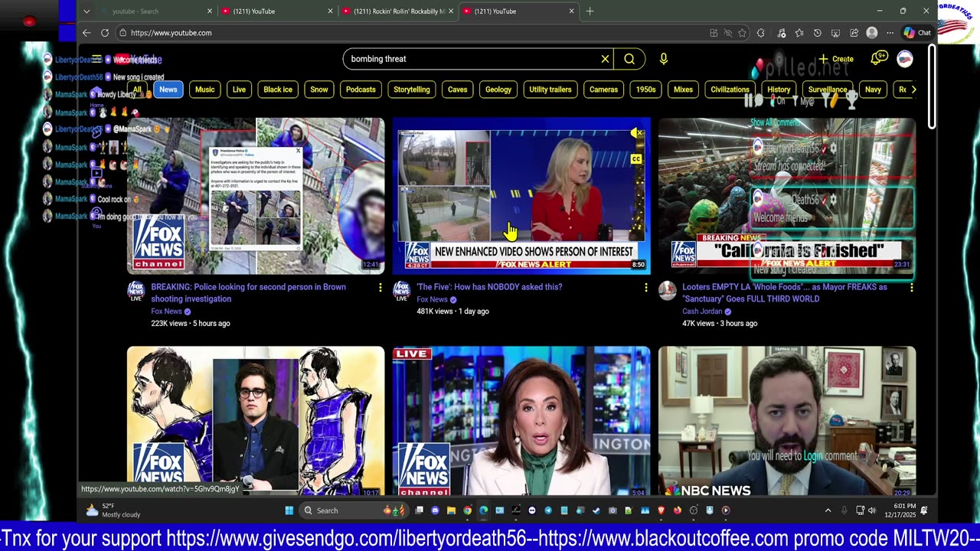
Task: Open Google Chrome from the taskbar
Action: coord(467,510)
